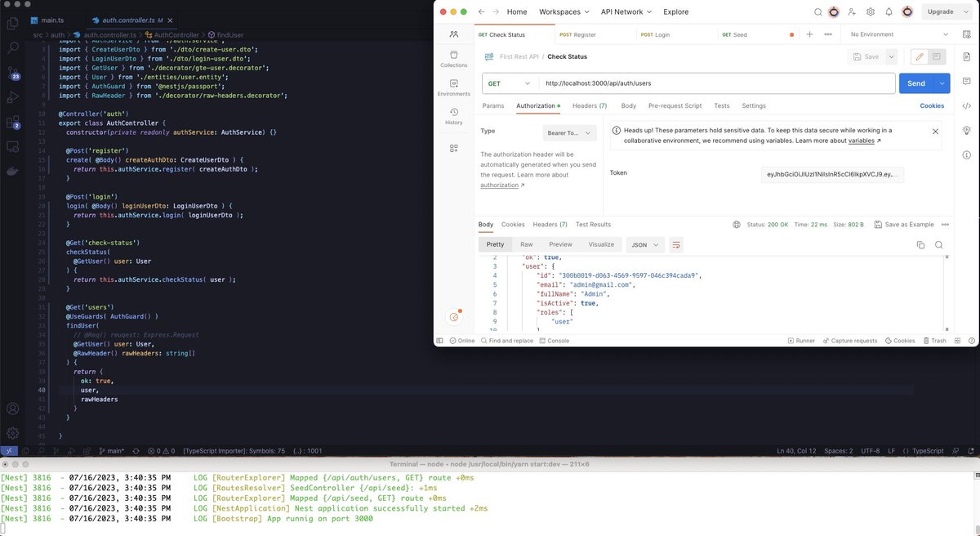
Task: Open Postman Home
Action: tap(517, 12)
